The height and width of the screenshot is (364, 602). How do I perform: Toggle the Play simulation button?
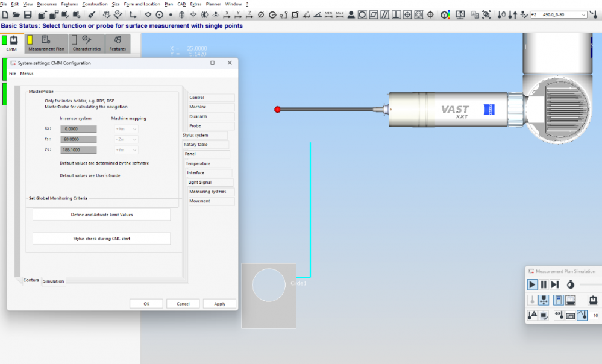(x=532, y=284)
